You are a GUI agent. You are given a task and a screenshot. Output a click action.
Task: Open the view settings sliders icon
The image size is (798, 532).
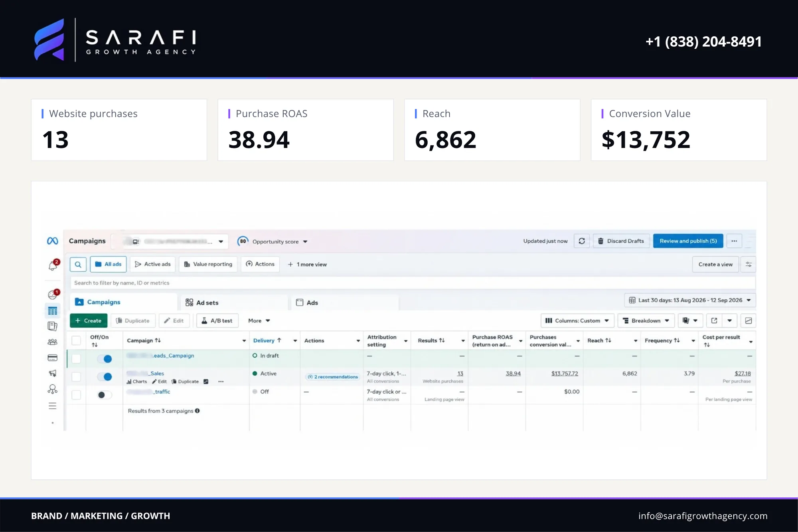tap(749, 264)
